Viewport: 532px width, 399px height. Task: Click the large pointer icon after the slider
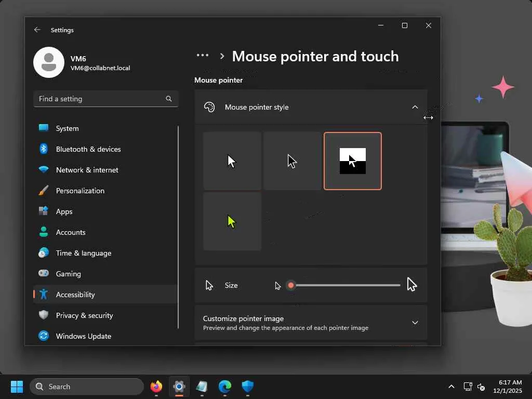pyautogui.click(x=412, y=284)
